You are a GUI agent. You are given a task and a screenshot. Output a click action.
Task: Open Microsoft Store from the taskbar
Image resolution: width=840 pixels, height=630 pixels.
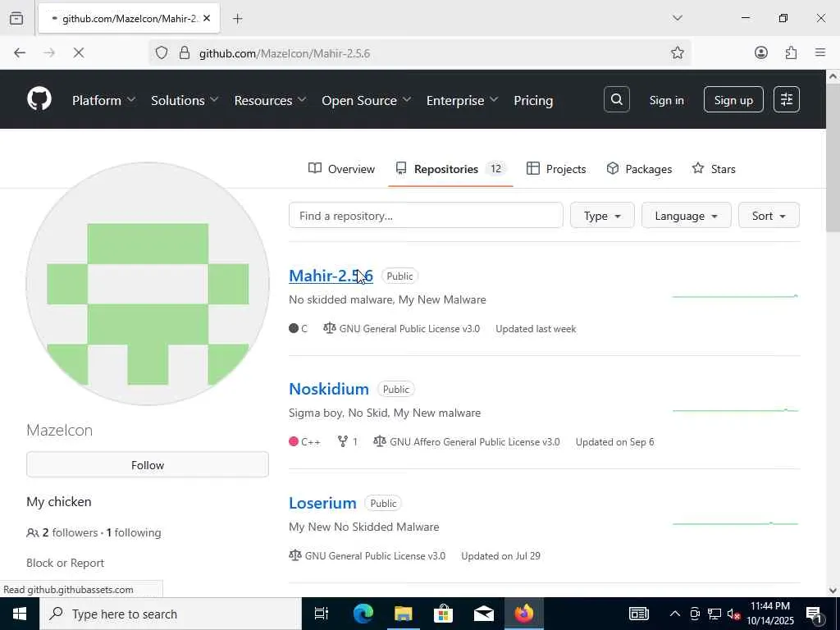(443, 614)
